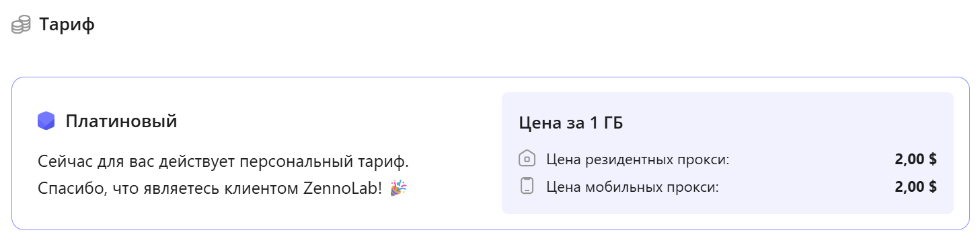
Task: Click the word мобильных in price row
Action: [620, 186]
